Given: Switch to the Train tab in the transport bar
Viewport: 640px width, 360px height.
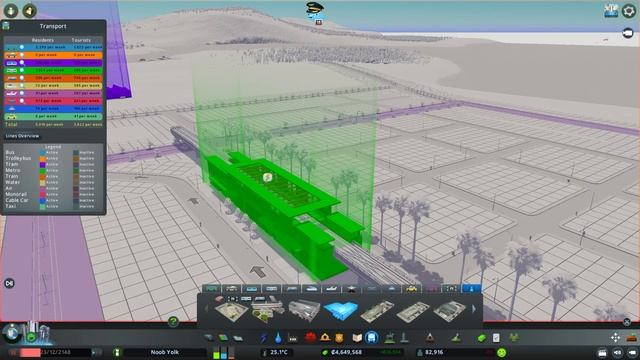Looking at the screenshot, I should click(x=291, y=289).
